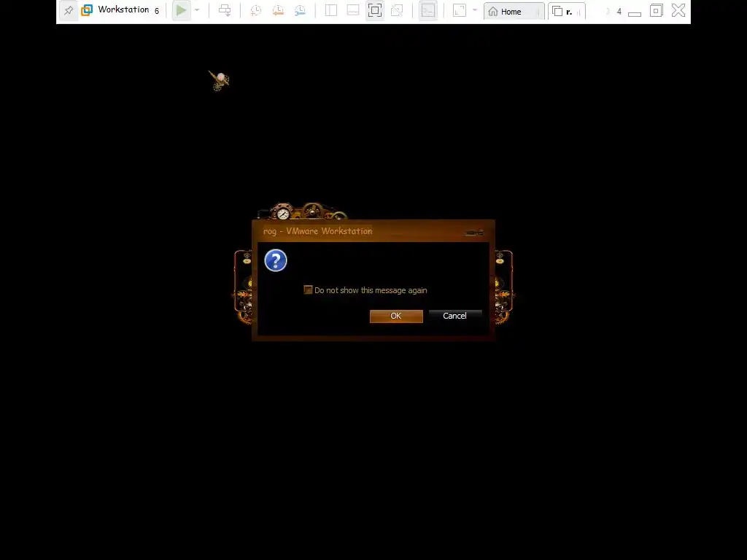Switch to the 'r.' virtual machine tab
Screen dimensions: 747x560
click(566, 12)
